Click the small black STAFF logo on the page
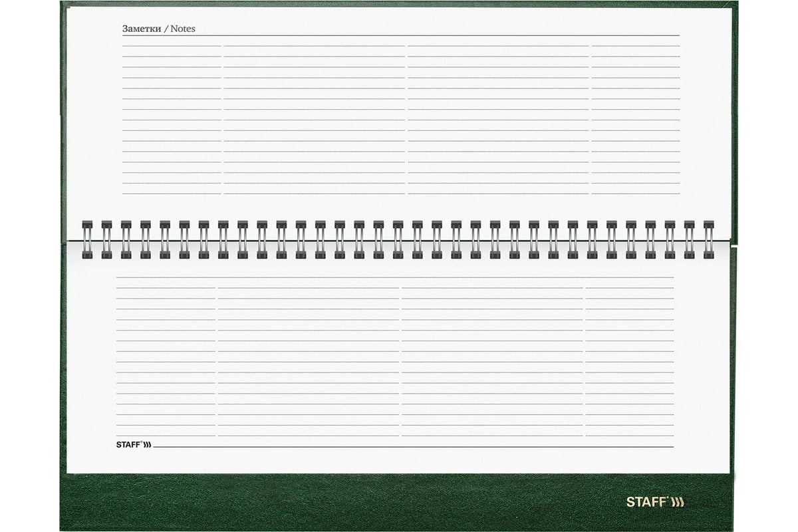The image size is (798, 532). tap(134, 444)
